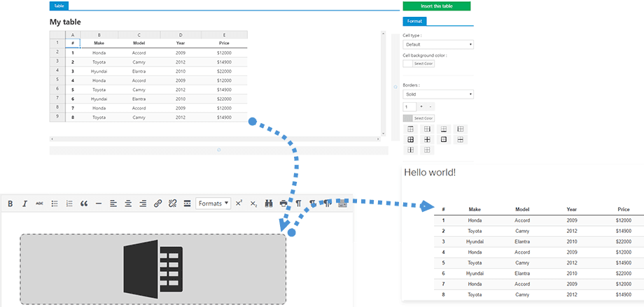Open the Cell type dropdown
Screen dimensions: 644x307
437,45
